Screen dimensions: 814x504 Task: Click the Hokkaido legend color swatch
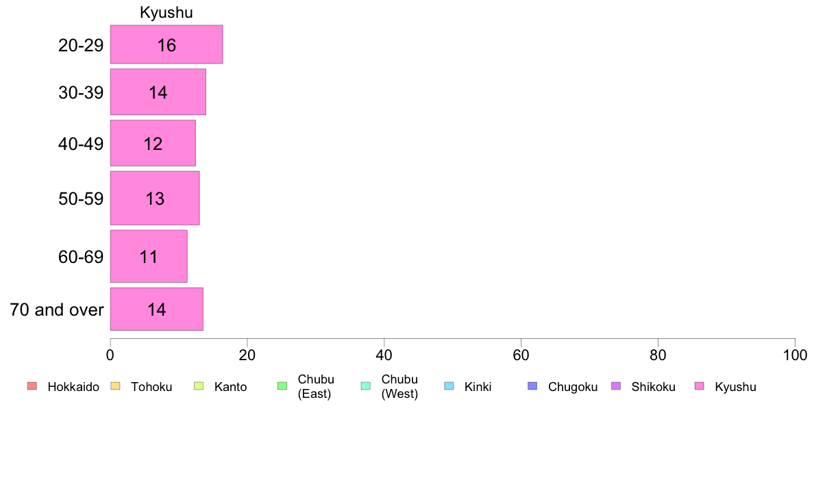[32, 386]
